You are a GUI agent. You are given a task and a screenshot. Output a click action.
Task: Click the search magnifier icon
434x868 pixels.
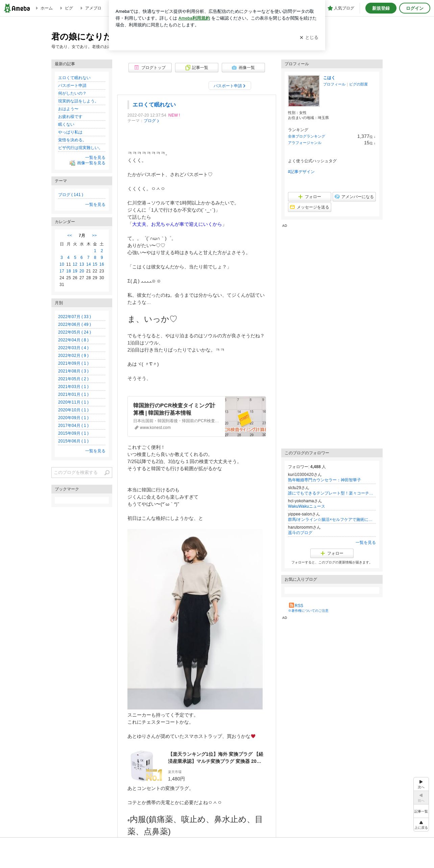click(x=107, y=473)
